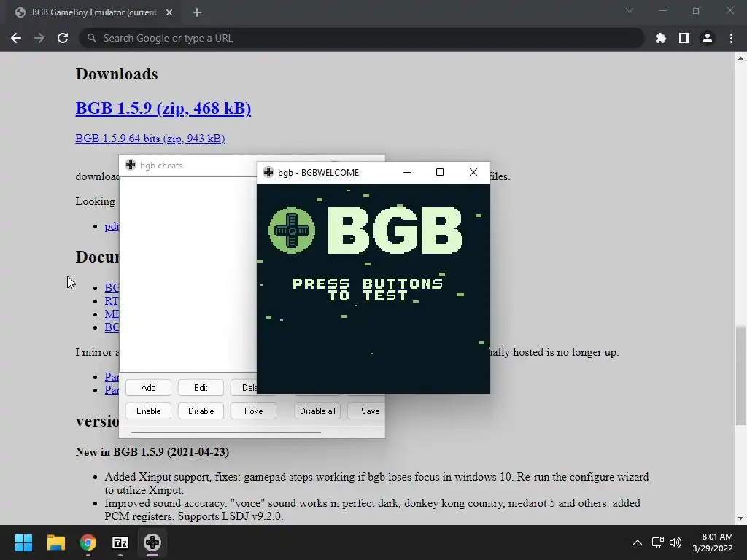The width and height of the screenshot is (747, 560).
Task: Switch to Chrome on the taskbar
Action: [88, 542]
